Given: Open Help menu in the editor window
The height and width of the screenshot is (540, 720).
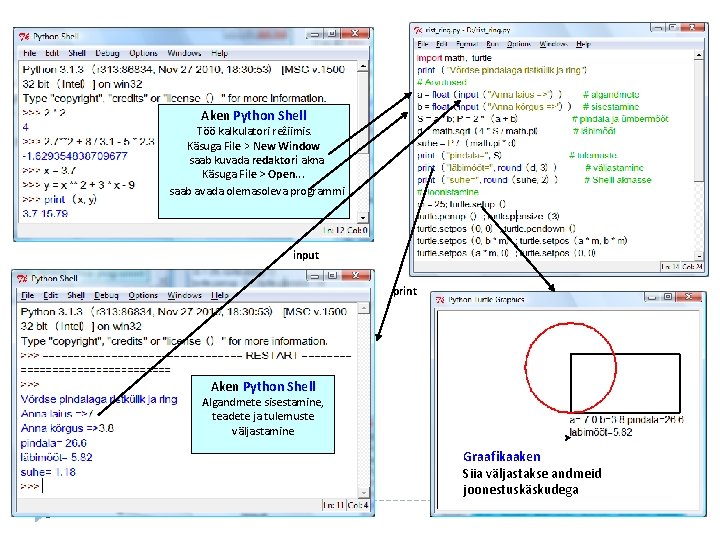Looking at the screenshot, I should coord(583,44).
